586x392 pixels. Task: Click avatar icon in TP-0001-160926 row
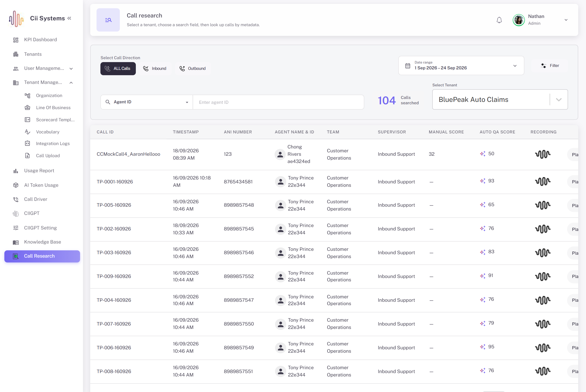pos(280,182)
